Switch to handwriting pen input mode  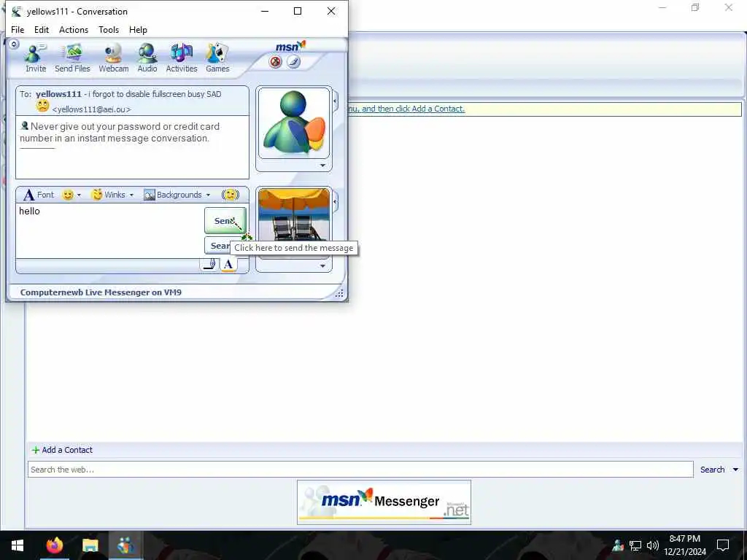[x=209, y=265]
